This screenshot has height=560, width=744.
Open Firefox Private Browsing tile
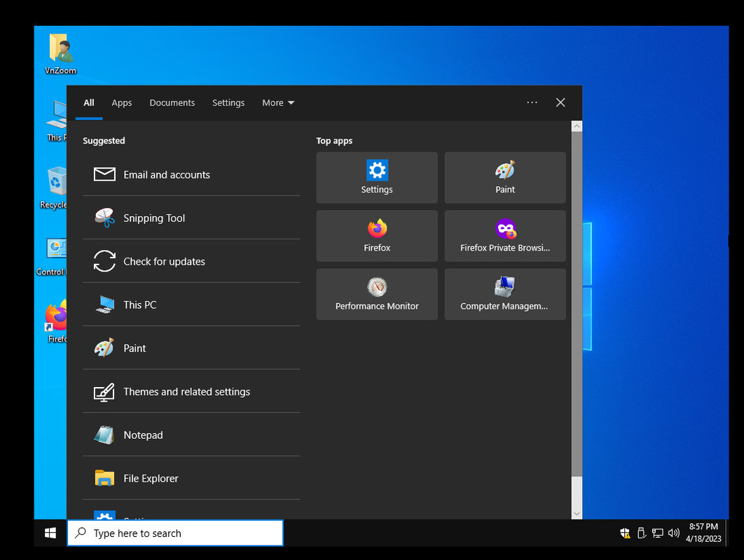click(x=505, y=236)
